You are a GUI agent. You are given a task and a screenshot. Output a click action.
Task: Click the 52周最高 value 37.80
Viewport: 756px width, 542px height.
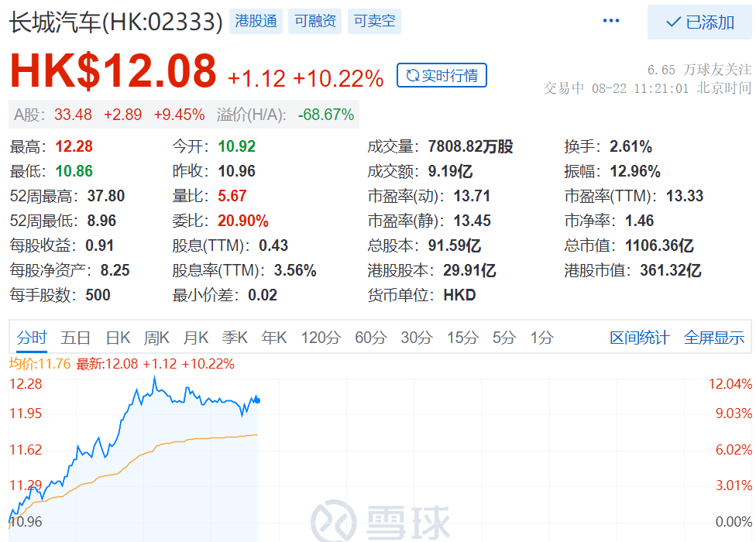pyautogui.click(x=105, y=196)
